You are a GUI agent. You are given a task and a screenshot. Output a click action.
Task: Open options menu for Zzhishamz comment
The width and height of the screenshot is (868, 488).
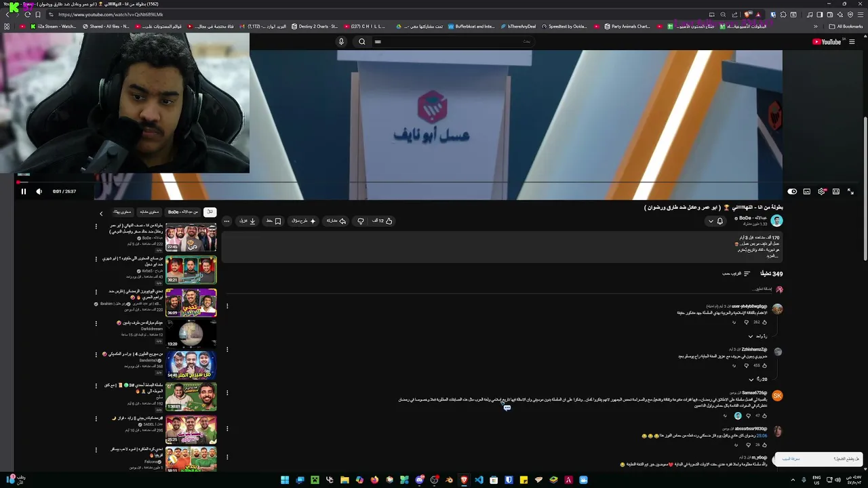click(227, 350)
